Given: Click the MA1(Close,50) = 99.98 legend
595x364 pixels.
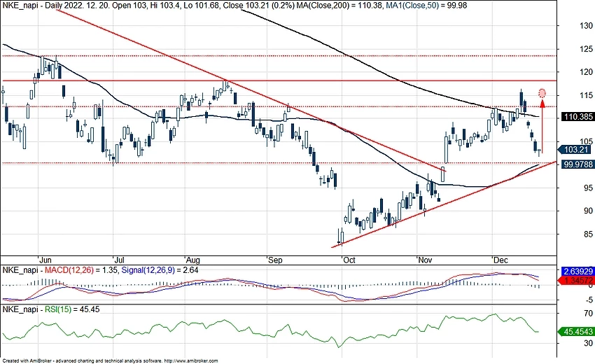Looking at the screenshot, I should [426, 6].
